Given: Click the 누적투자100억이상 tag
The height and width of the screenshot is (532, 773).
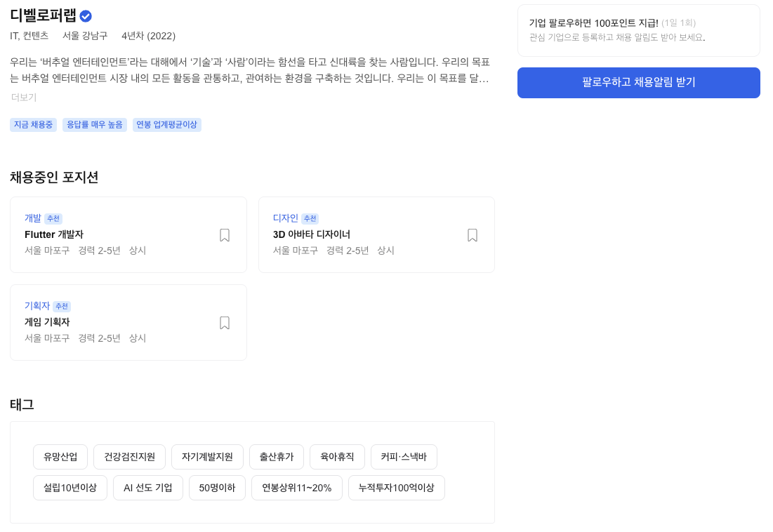Looking at the screenshot, I should [397, 488].
